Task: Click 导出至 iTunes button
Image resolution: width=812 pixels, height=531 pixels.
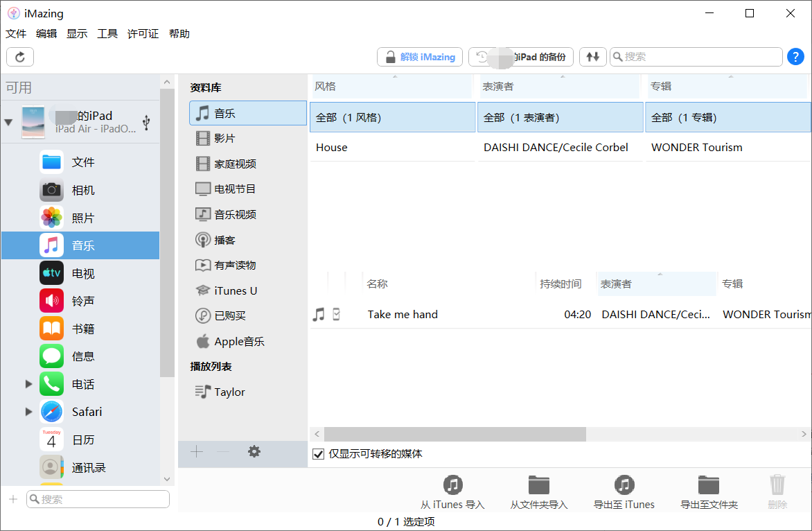Action: click(x=624, y=492)
